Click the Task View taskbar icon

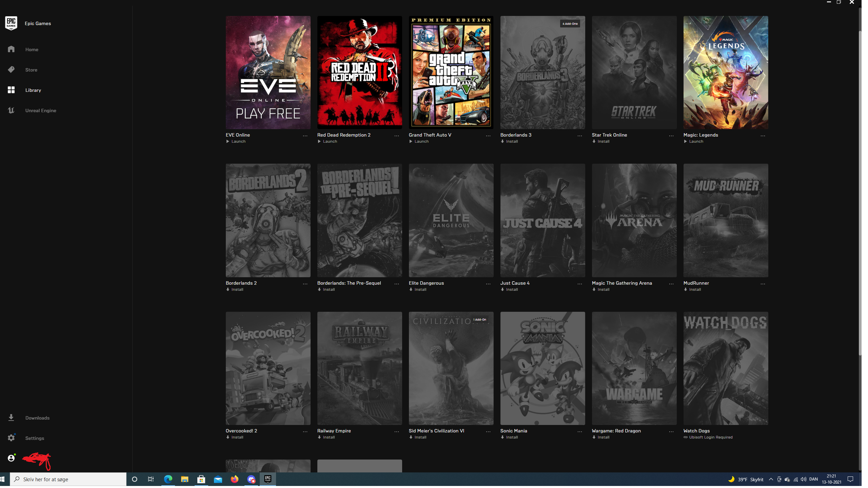[151, 479]
